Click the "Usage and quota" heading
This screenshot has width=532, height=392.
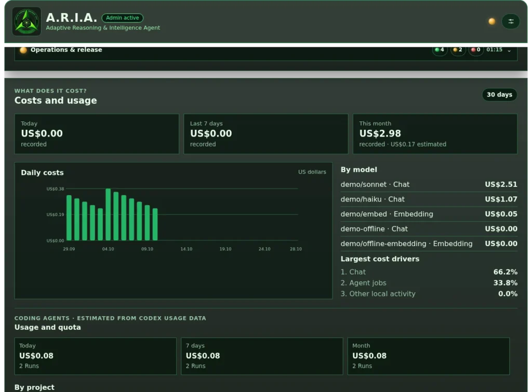47,327
